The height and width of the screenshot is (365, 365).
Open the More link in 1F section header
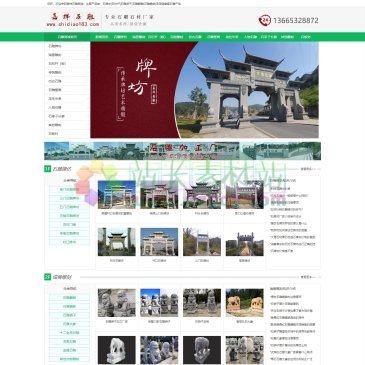click(307, 169)
